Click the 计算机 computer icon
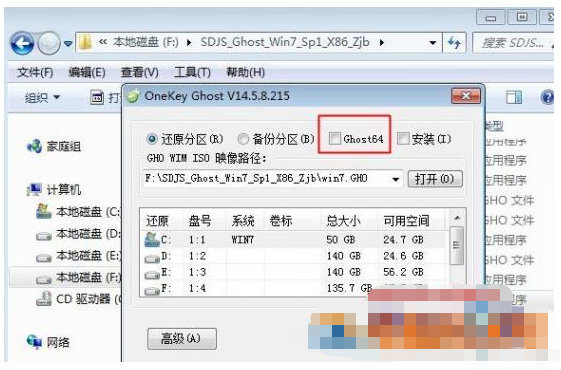Image resolution: width=561 pixels, height=370 pixels. [x=34, y=189]
